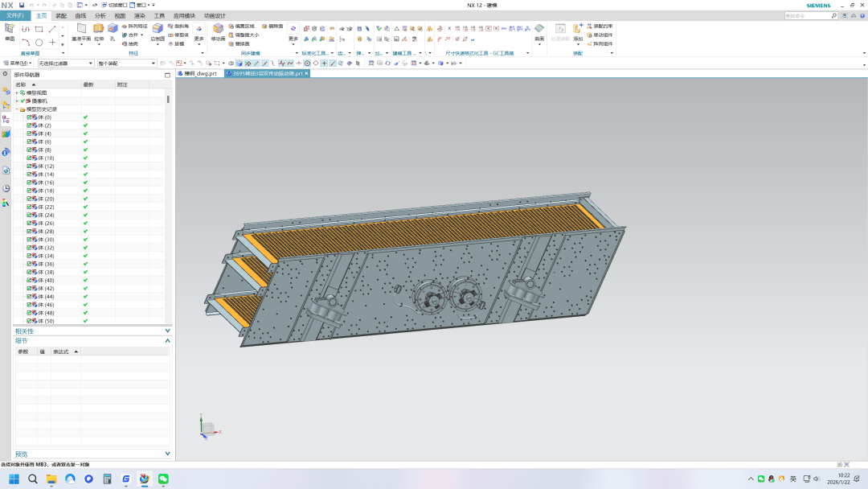Click the 拉伸 (Extrude) tool icon
The height and width of the screenshot is (489, 868).
(x=99, y=29)
